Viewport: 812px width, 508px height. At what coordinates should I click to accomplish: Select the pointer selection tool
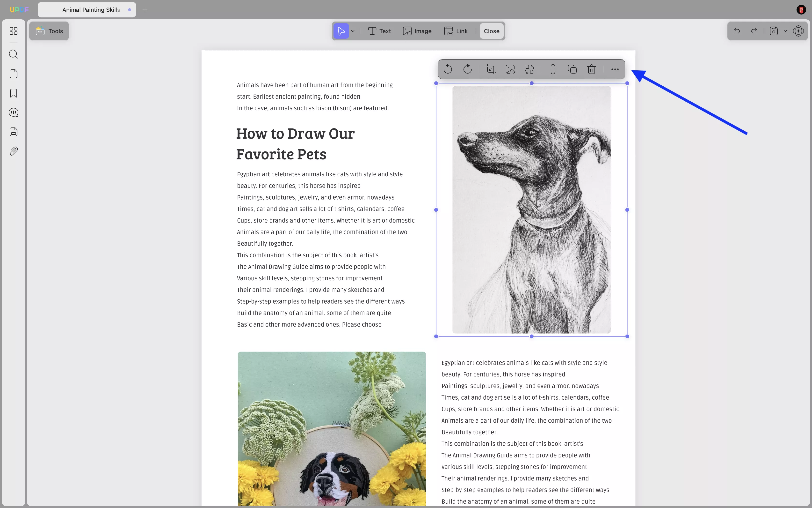341,31
